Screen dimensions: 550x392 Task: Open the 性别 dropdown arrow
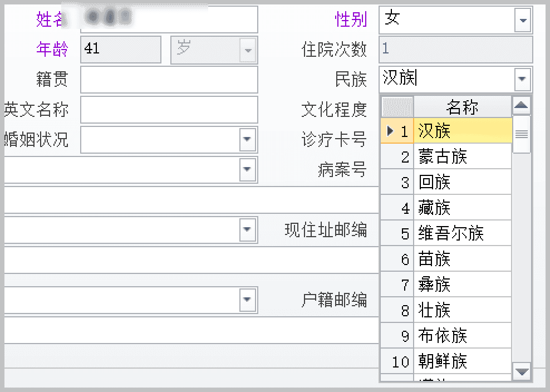(523, 20)
